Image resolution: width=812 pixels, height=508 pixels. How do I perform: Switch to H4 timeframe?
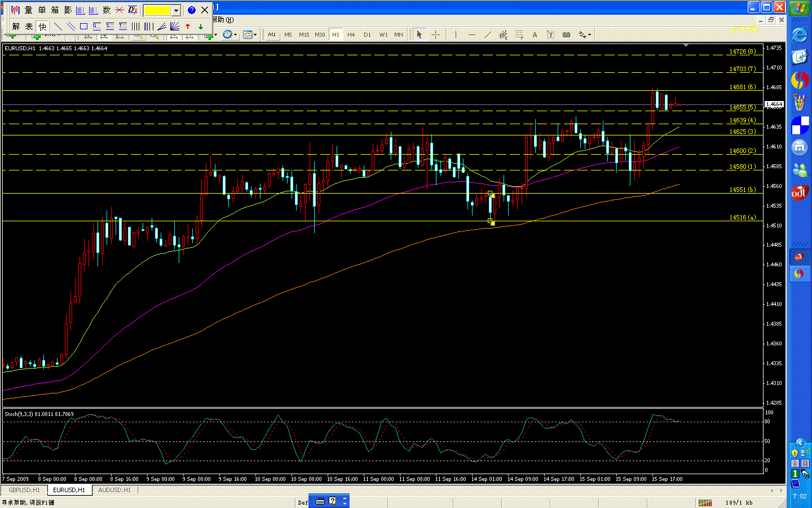tap(351, 35)
